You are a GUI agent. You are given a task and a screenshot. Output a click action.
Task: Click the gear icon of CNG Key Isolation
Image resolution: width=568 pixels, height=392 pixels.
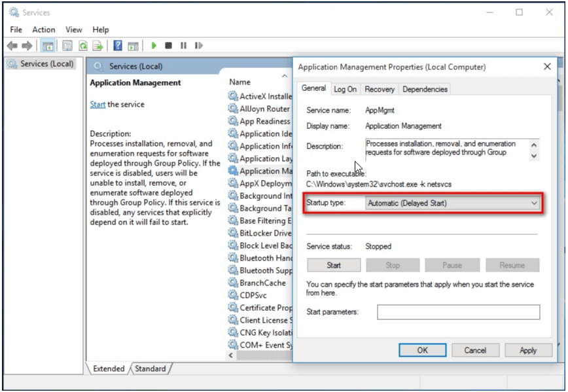[x=232, y=332]
